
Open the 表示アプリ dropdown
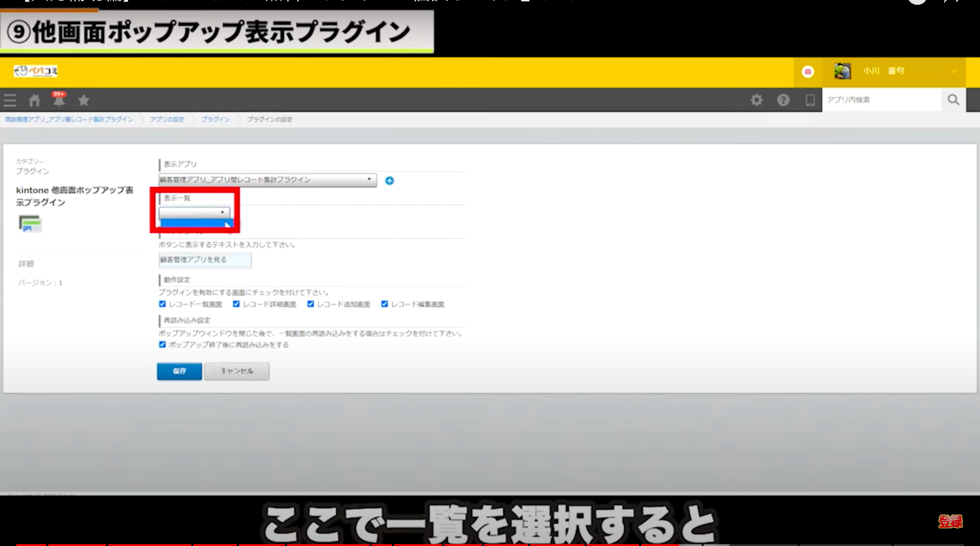pos(267,180)
